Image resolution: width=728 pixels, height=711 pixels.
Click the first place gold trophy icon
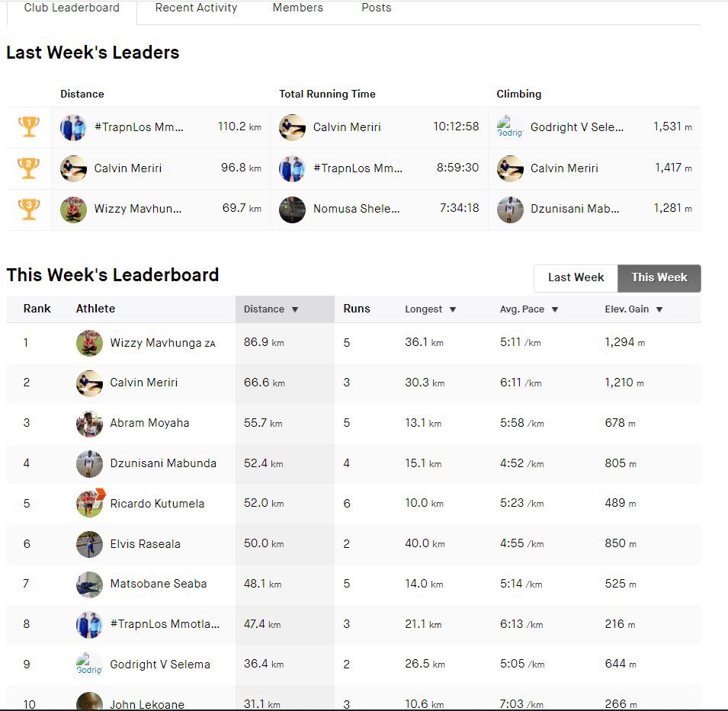(x=29, y=127)
